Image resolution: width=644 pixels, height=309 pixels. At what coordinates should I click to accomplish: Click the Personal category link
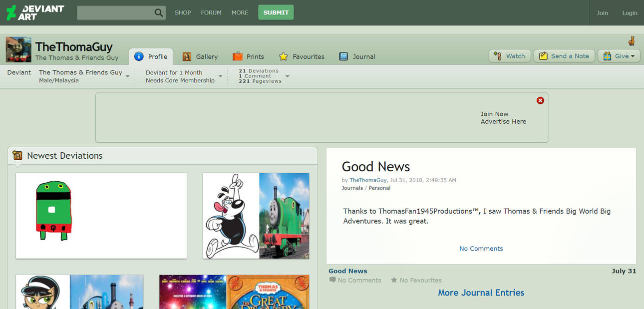coord(379,188)
